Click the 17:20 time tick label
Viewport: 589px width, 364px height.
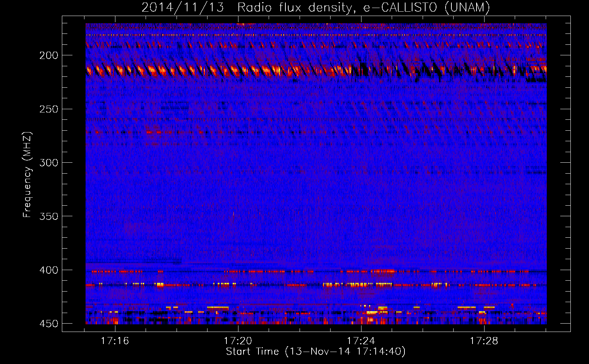(238, 341)
